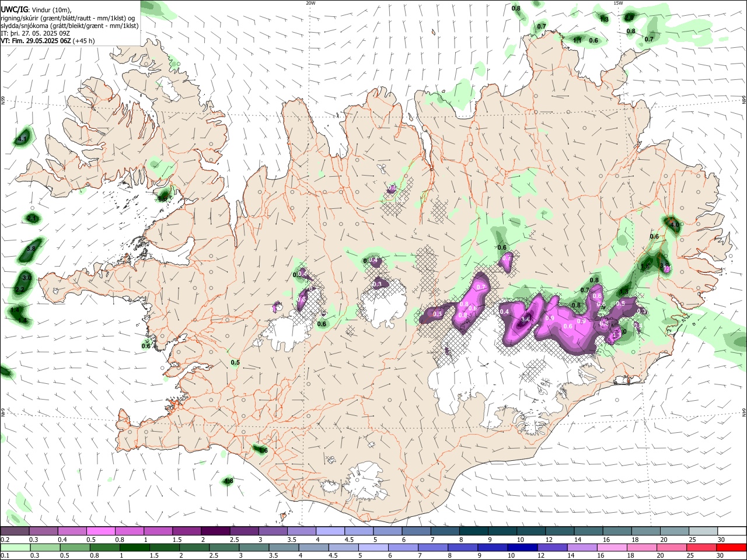Pick the darkest green swatch in bottom legend row

(x=134, y=547)
